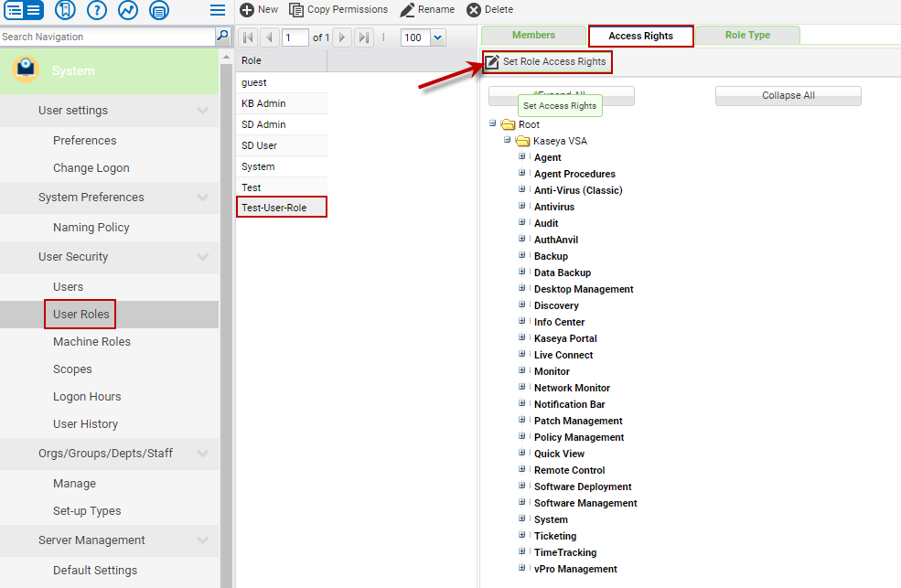This screenshot has width=901, height=588.
Task: Select the SD User role row
Action: [x=282, y=145]
